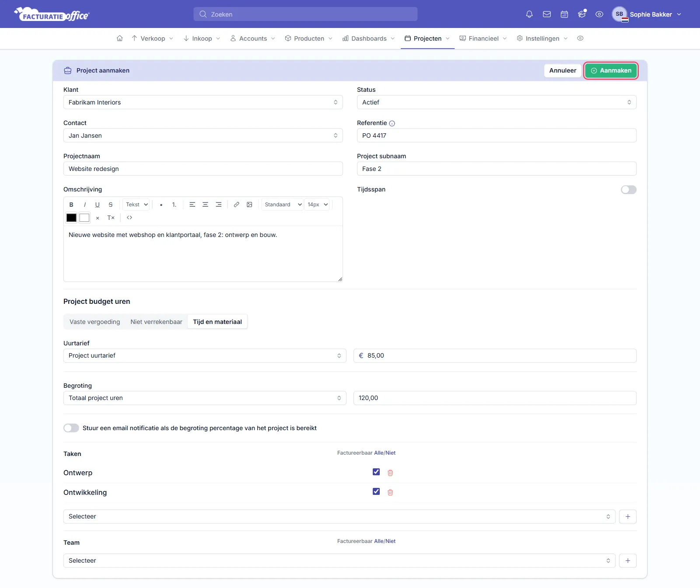Click the white background color swatch
This screenshot has height=588, width=700.
84,218
